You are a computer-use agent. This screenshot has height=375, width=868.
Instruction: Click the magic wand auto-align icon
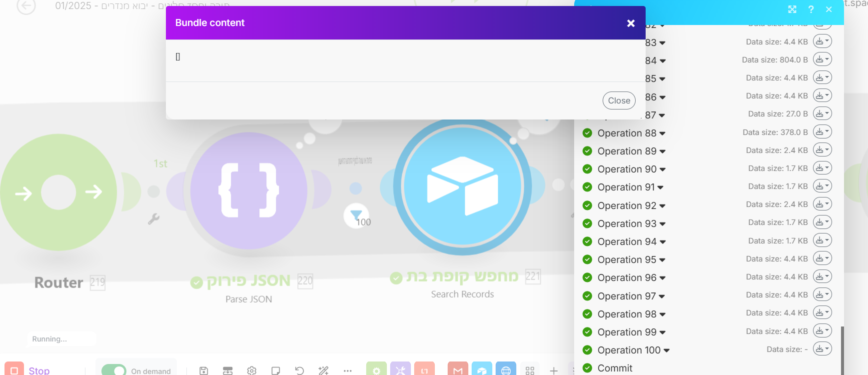(x=323, y=370)
